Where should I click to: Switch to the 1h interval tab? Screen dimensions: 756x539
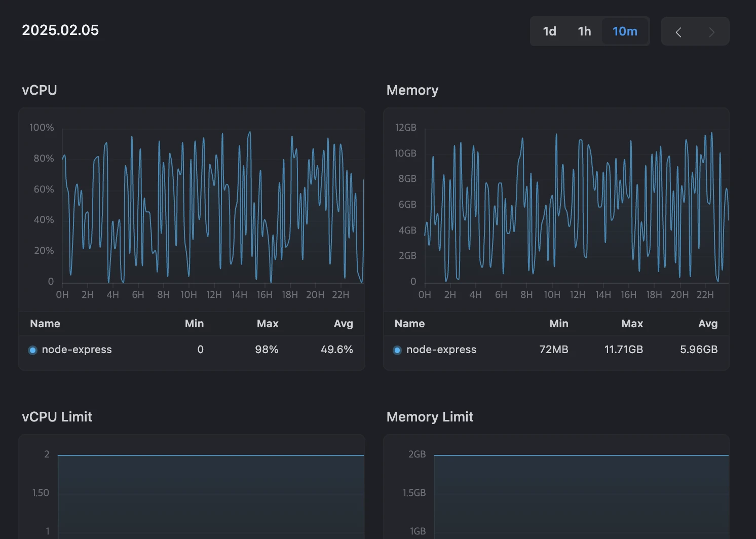584,31
